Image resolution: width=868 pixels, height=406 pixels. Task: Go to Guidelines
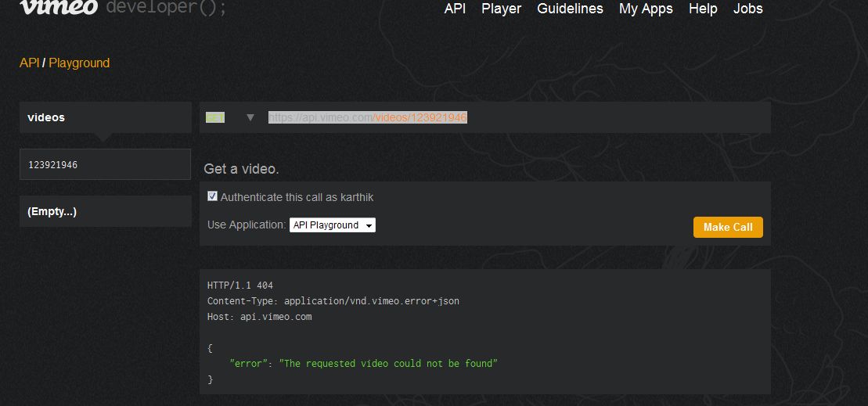570,9
